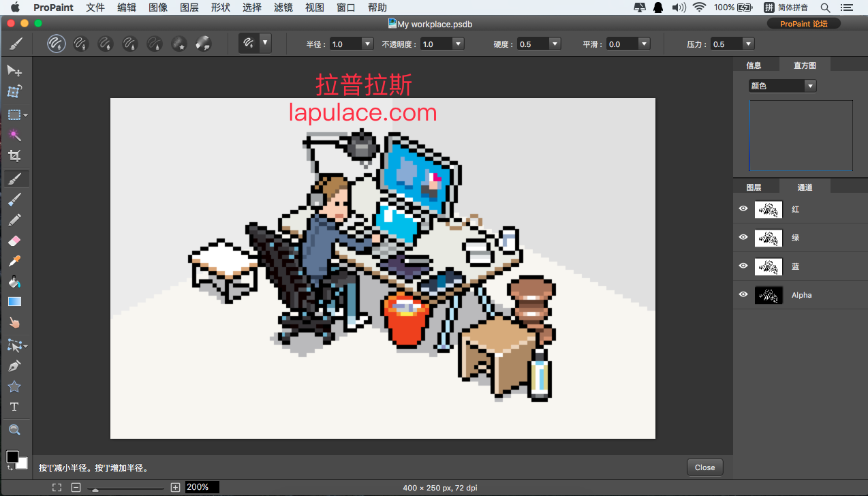
Task: Choose the star Shape tool
Action: pyautogui.click(x=14, y=386)
